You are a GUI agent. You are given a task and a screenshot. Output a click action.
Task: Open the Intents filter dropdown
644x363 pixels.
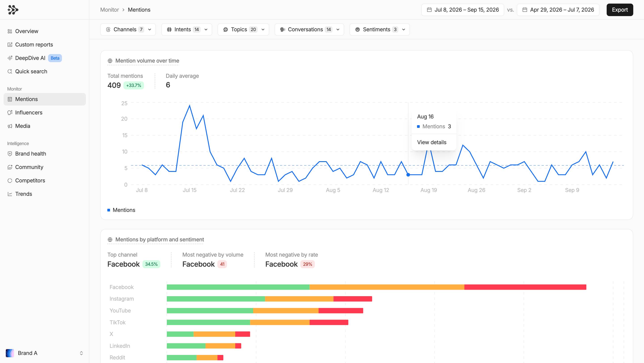coord(187,30)
